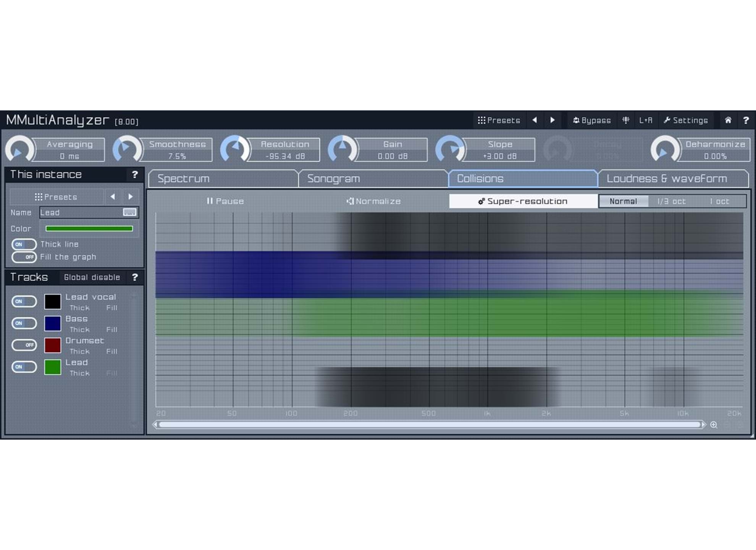
Task: Toggle Thick for Drumset track
Action: coord(80,351)
